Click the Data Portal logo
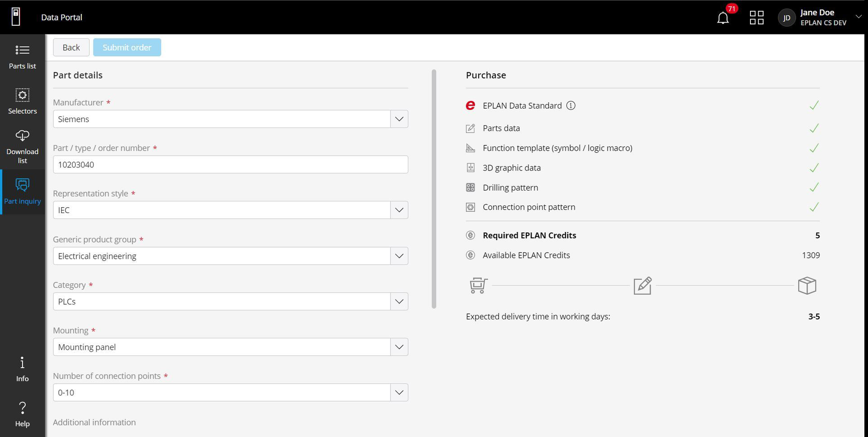Image resolution: width=868 pixels, height=437 pixels. [x=16, y=17]
